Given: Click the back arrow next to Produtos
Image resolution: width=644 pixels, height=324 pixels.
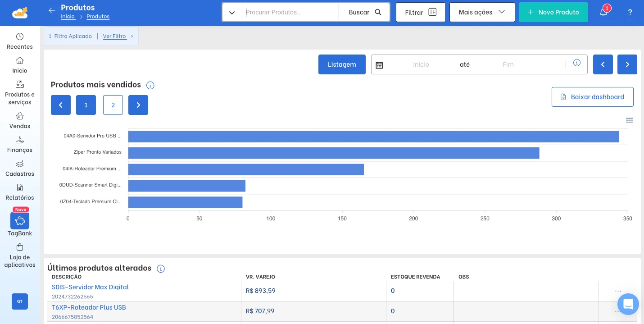Looking at the screenshot, I should (52, 10).
